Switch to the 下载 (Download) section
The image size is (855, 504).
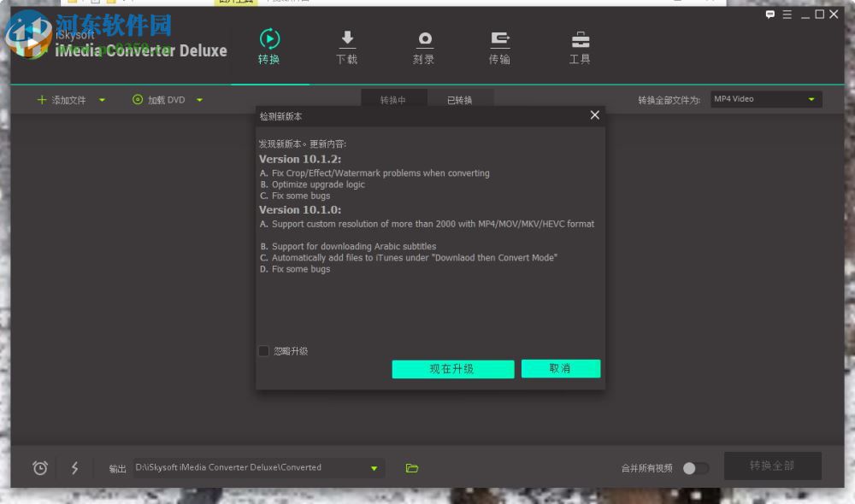(346, 47)
